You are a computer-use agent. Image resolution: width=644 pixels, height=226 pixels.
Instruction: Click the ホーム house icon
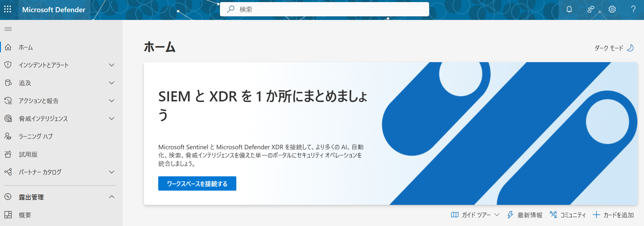click(8, 47)
